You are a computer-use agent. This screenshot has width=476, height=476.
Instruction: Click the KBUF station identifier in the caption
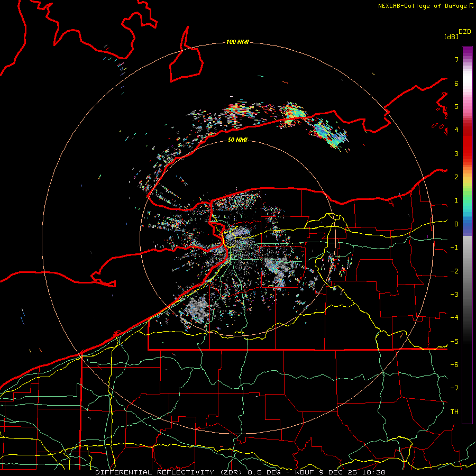point(305,472)
